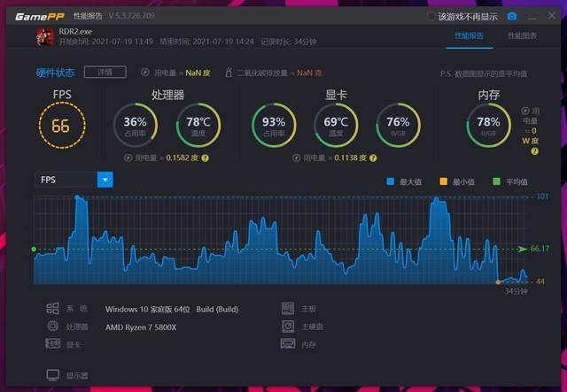The image size is (567, 392).
Task: Click AMD Ryzen 7 5800X text
Action: click(141, 327)
